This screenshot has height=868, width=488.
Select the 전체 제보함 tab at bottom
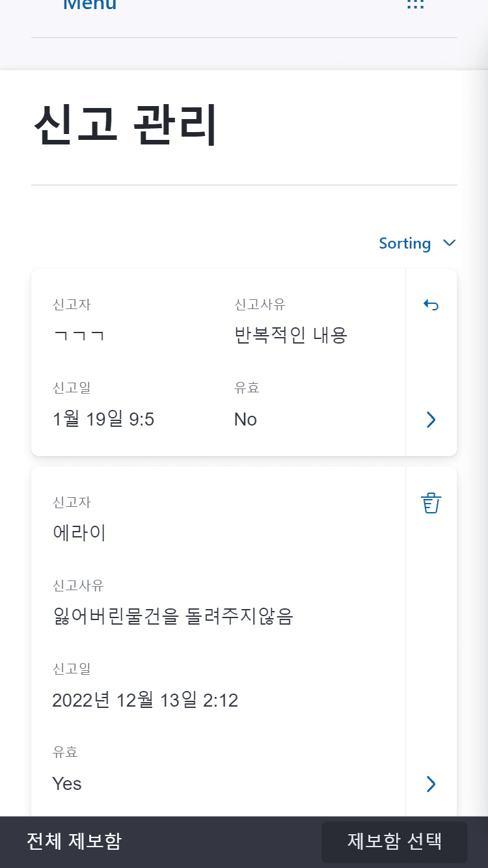pyautogui.click(x=74, y=841)
